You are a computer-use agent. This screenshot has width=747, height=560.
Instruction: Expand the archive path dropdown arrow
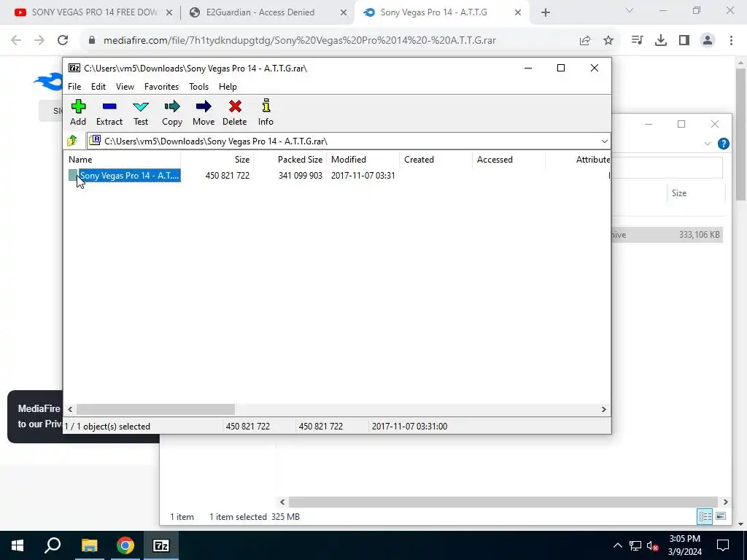604,141
